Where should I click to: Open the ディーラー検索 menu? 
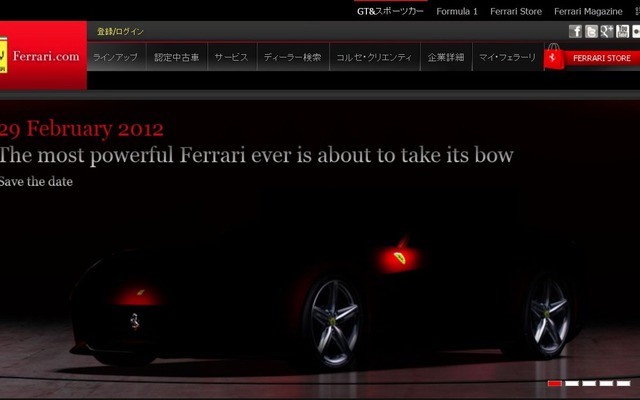pos(293,57)
